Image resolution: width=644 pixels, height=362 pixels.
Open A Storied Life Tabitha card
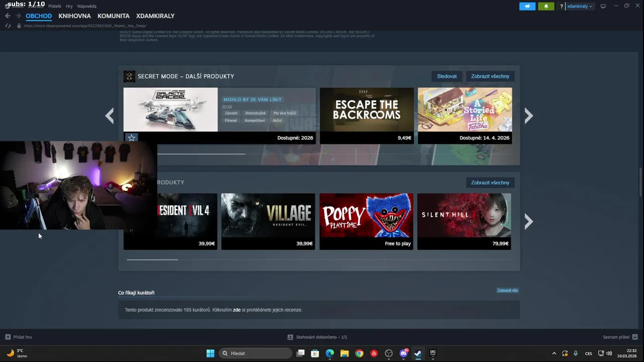click(x=465, y=116)
